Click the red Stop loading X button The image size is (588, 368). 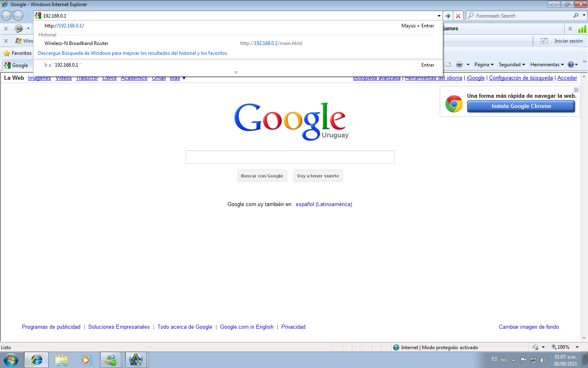[458, 16]
